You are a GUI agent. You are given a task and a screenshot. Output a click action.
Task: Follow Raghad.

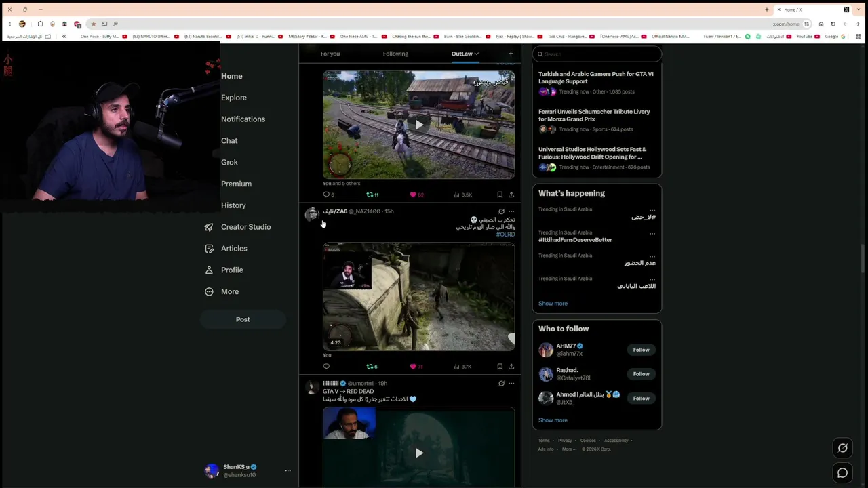[x=641, y=374]
